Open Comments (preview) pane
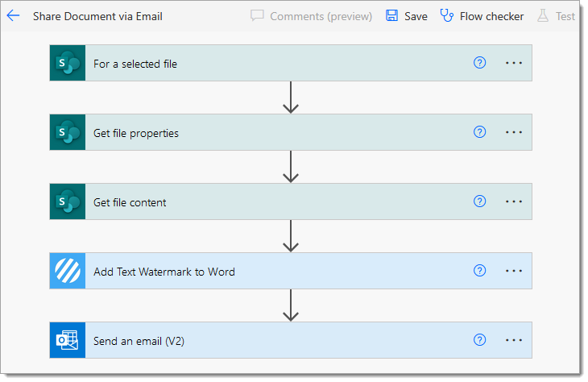 [x=311, y=16]
